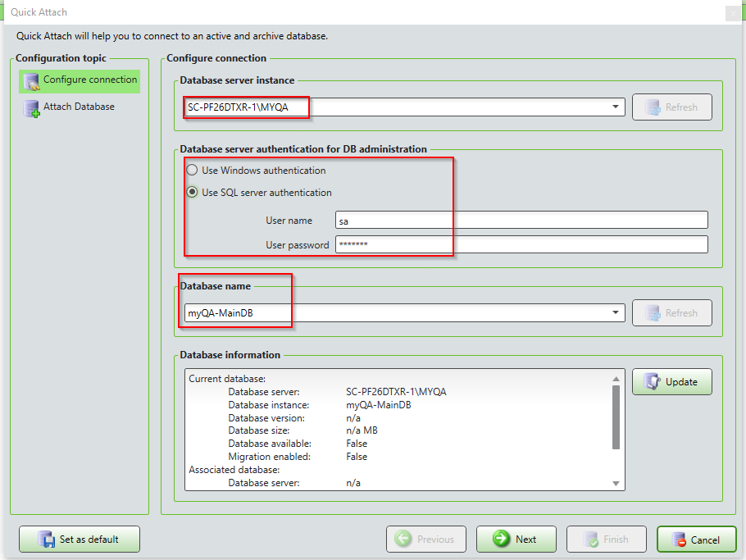Click the Attach Database icon in sidebar
This screenshot has width=746, height=560.
[32, 108]
